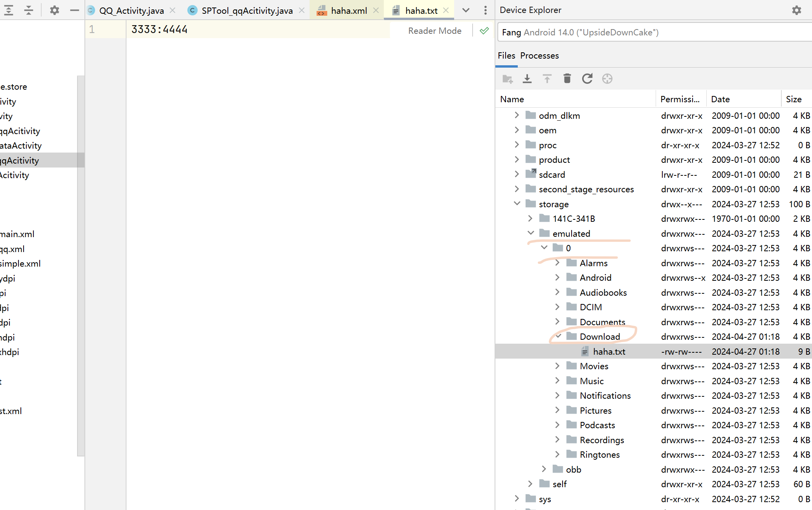The width and height of the screenshot is (812, 510).
Task: Click line 1 text 3333:4444 in editor
Action: [159, 29]
